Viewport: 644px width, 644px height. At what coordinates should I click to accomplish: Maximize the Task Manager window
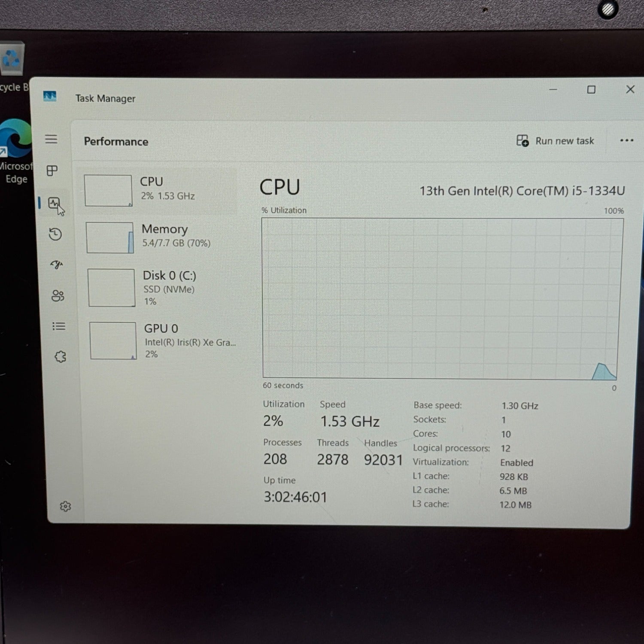click(591, 89)
